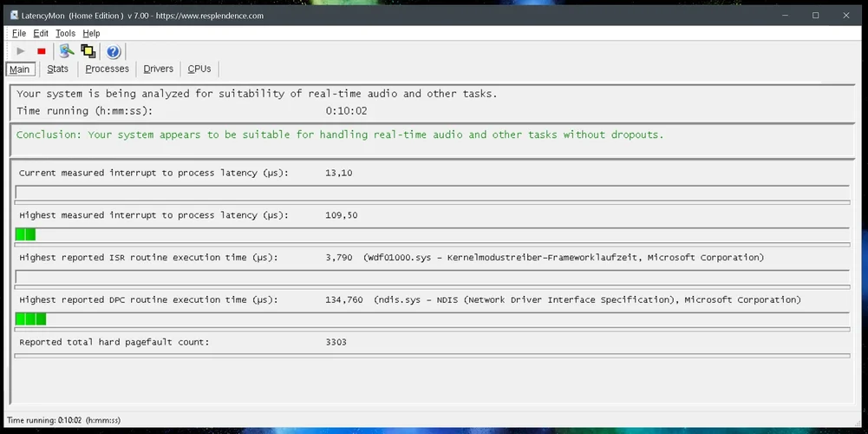Open the options icon in the toolbar
This screenshot has width=868, height=434.
(x=67, y=51)
